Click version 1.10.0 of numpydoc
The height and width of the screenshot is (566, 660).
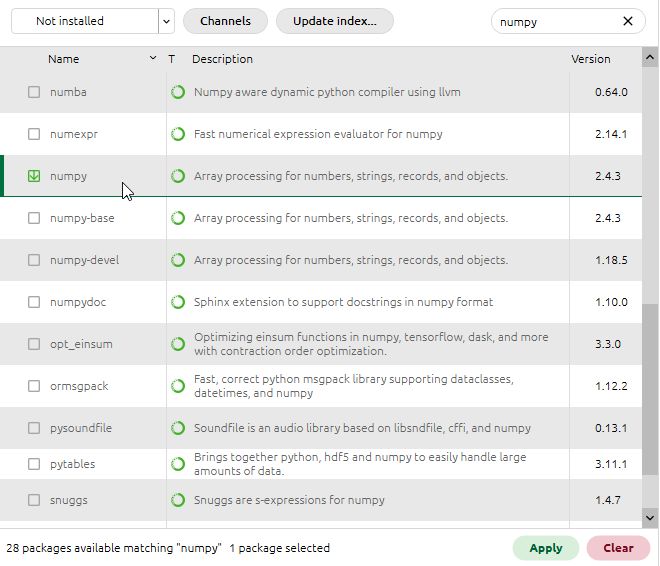pyautogui.click(x=611, y=302)
